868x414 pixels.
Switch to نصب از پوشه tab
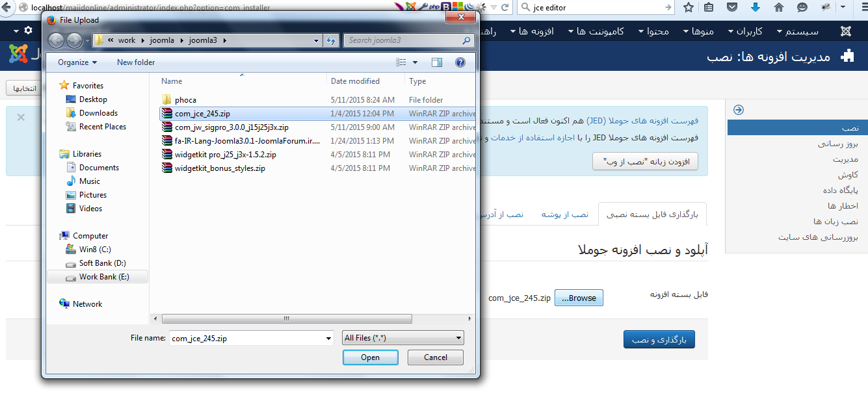(565, 214)
